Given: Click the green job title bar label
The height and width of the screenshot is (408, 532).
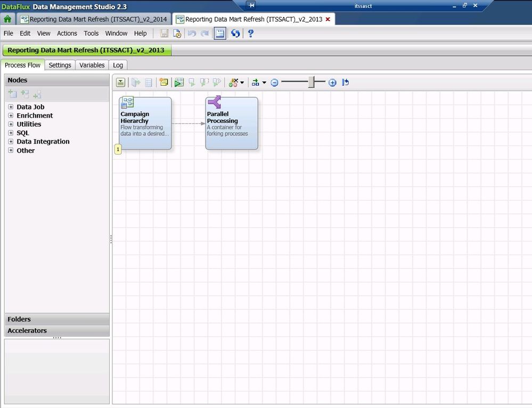Looking at the screenshot, I should tap(86, 50).
